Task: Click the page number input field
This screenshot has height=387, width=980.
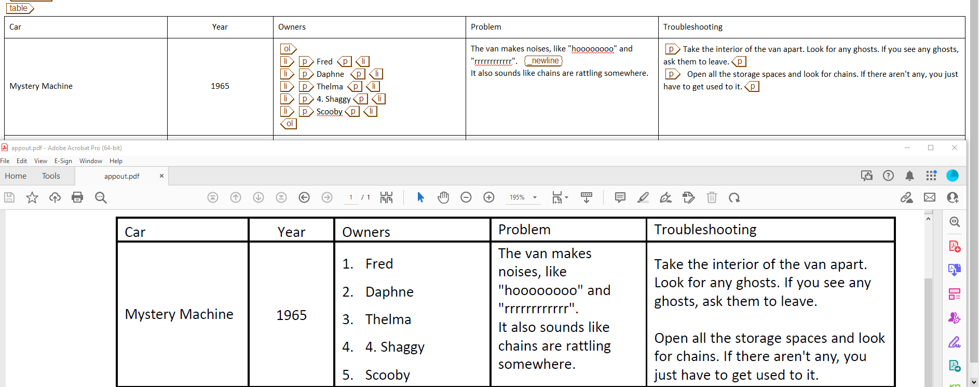Action: pos(351,197)
